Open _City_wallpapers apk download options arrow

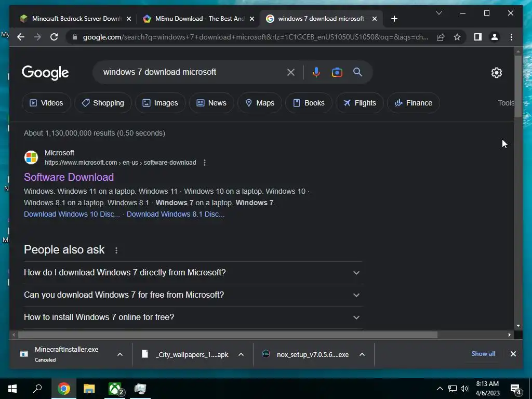[x=241, y=354]
